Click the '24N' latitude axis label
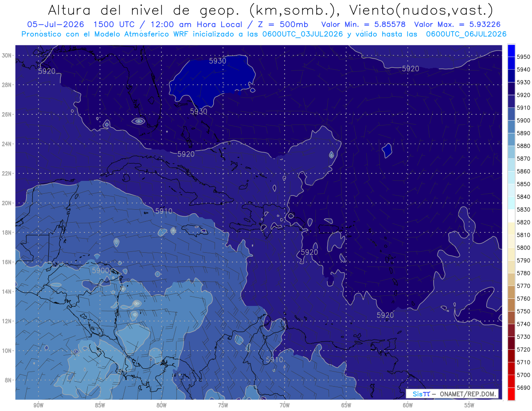 [7, 144]
